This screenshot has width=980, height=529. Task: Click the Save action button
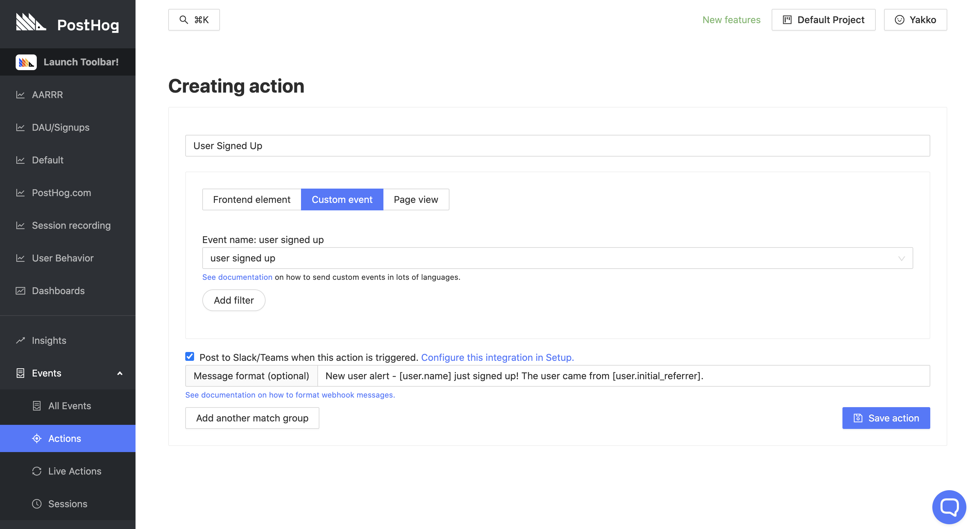coord(886,418)
